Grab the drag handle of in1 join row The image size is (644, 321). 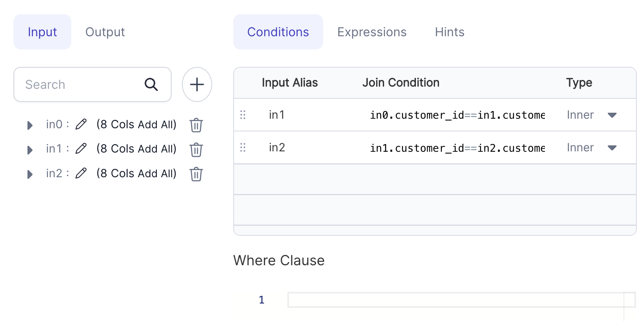pos(243,115)
